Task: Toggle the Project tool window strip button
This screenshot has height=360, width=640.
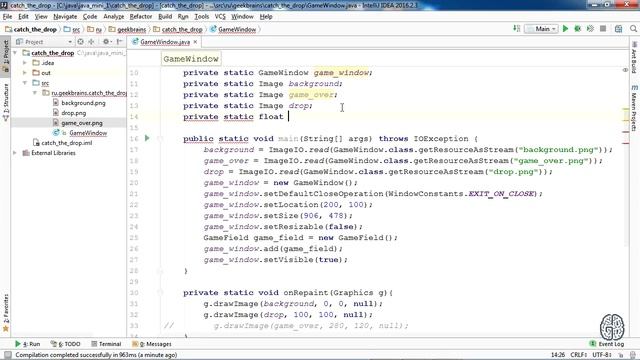Action: pyautogui.click(x=6, y=57)
